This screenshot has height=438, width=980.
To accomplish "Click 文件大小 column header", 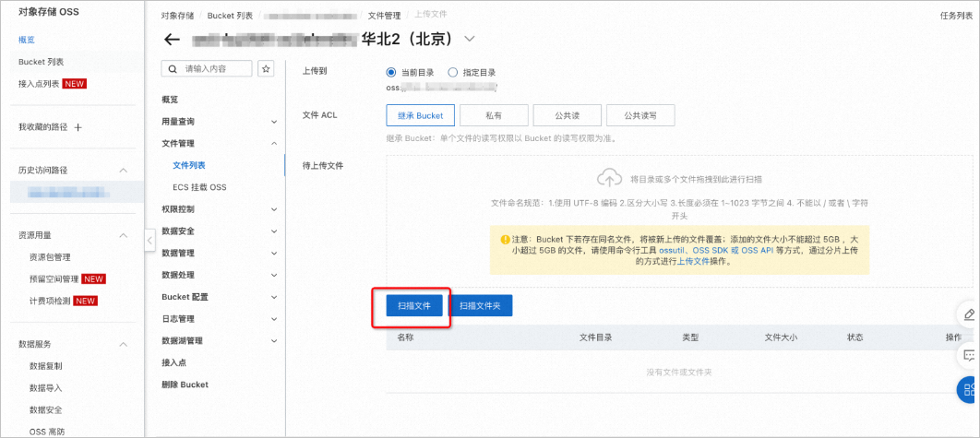I will tap(781, 337).
